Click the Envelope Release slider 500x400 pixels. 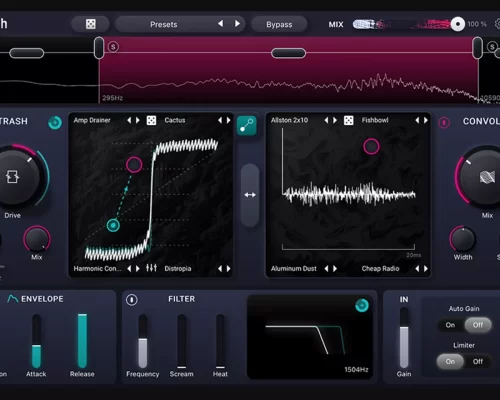tap(82, 341)
